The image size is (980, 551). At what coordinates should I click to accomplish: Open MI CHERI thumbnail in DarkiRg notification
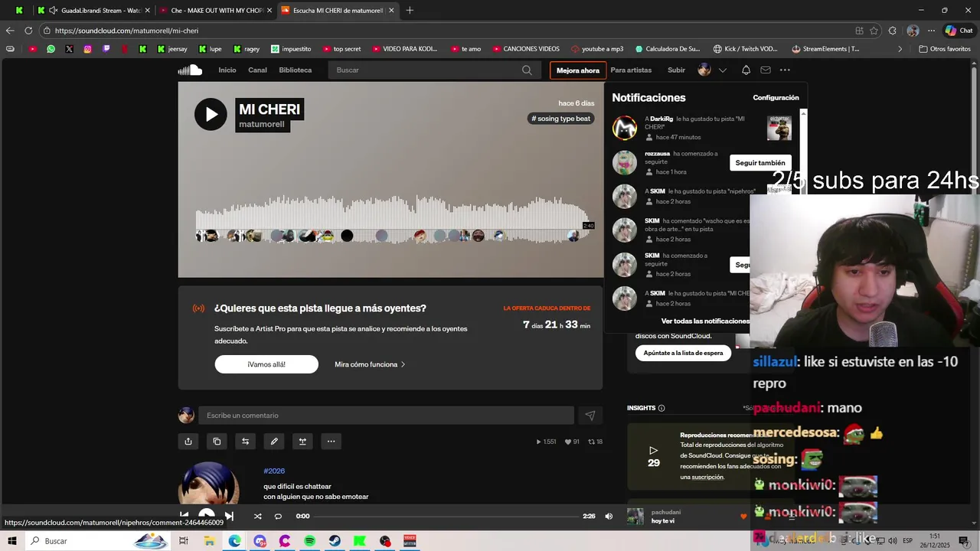coord(779,128)
